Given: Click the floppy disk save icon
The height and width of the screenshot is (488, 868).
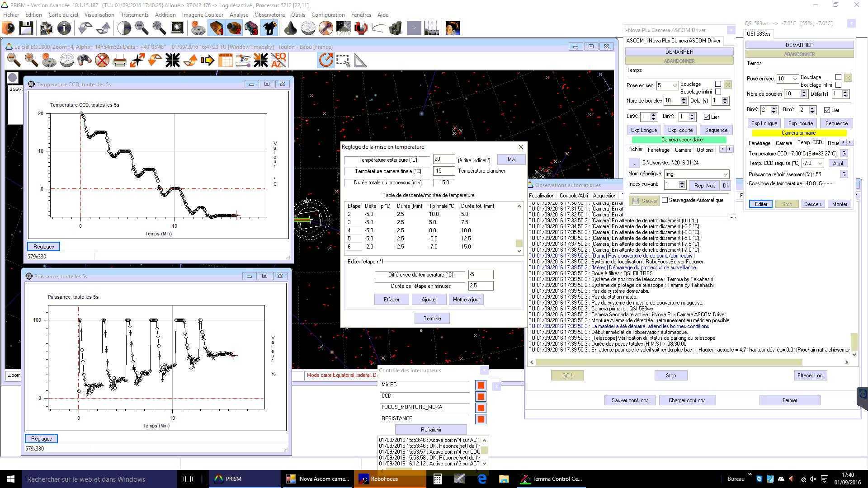Looking at the screenshot, I should coord(26,28).
